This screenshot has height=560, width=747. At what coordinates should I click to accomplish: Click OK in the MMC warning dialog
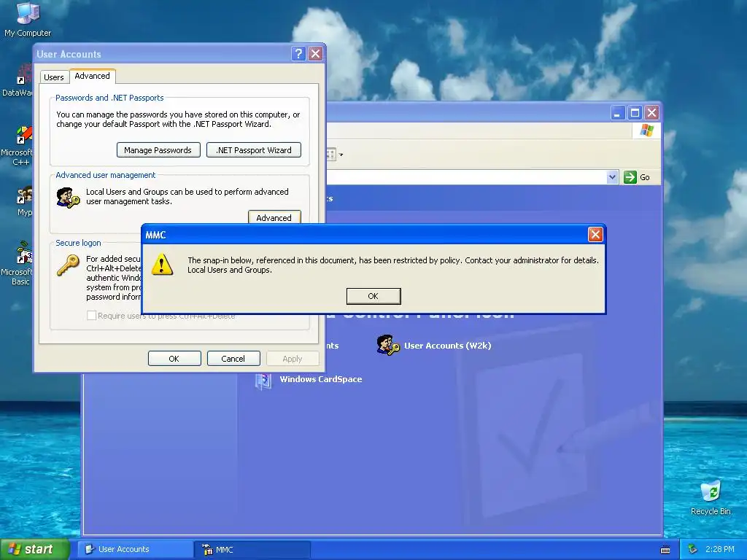(373, 296)
